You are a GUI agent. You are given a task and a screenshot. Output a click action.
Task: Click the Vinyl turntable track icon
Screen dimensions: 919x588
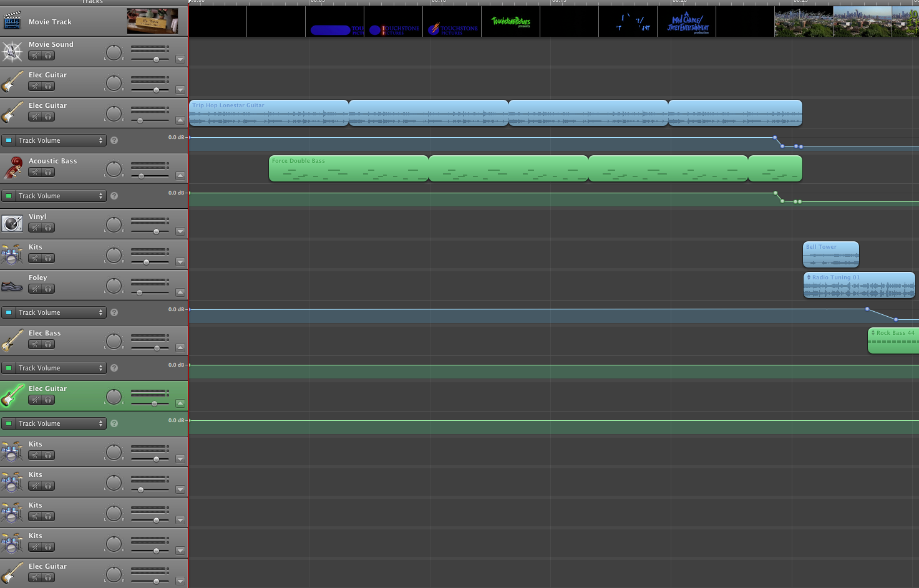(12, 223)
